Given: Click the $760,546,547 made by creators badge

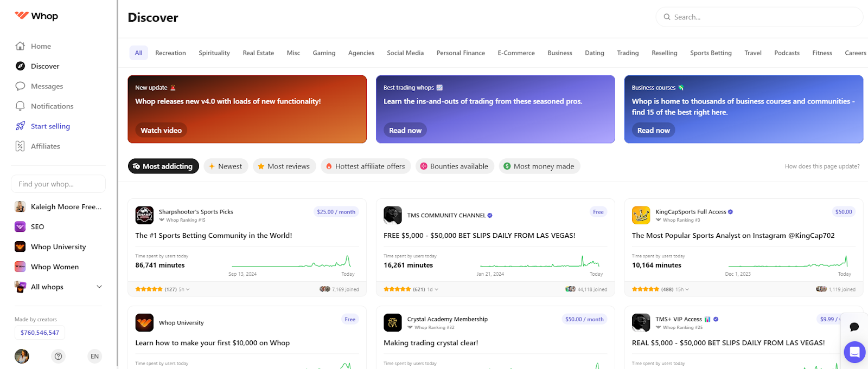Looking at the screenshot, I should [x=40, y=333].
